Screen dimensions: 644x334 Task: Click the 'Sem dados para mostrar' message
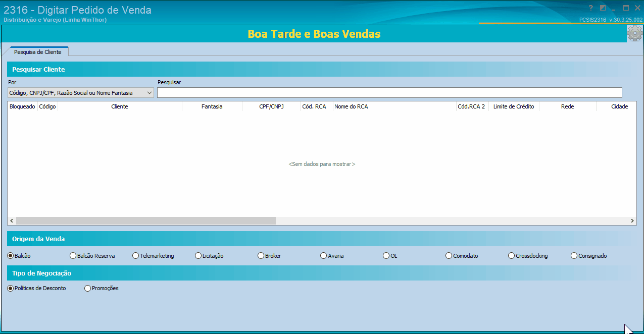322,164
